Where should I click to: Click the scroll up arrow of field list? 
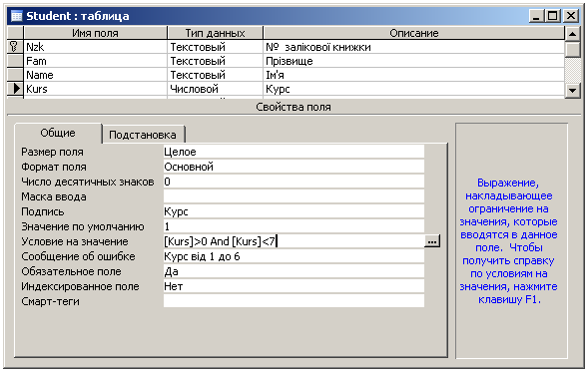point(572,34)
